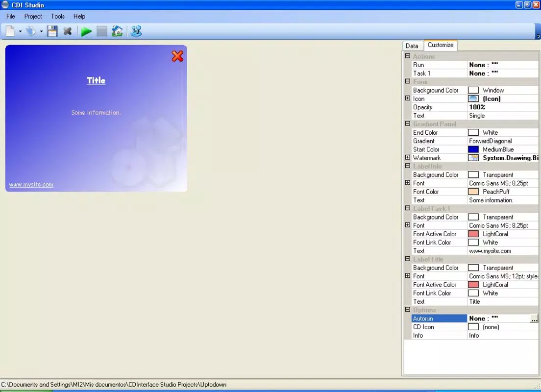Select the Some information label in preview
This screenshot has height=392, width=541.
(96, 113)
